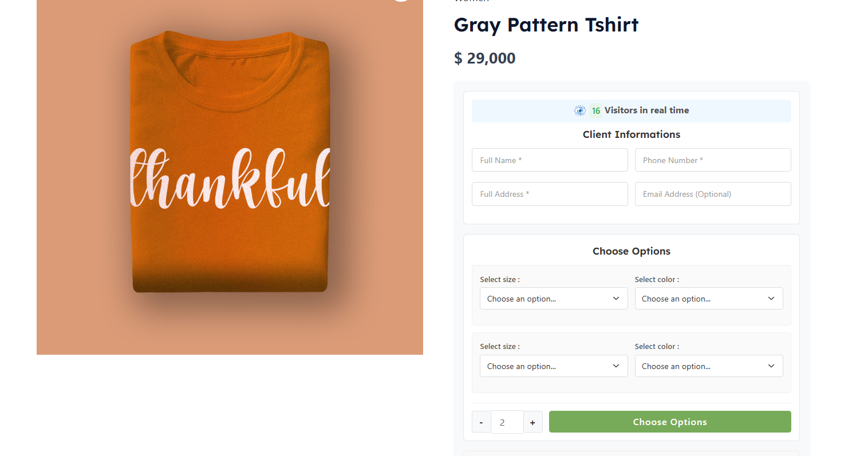Open the first 'Select size' dropdown
This screenshot has width=868, height=456.
tap(553, 298)
